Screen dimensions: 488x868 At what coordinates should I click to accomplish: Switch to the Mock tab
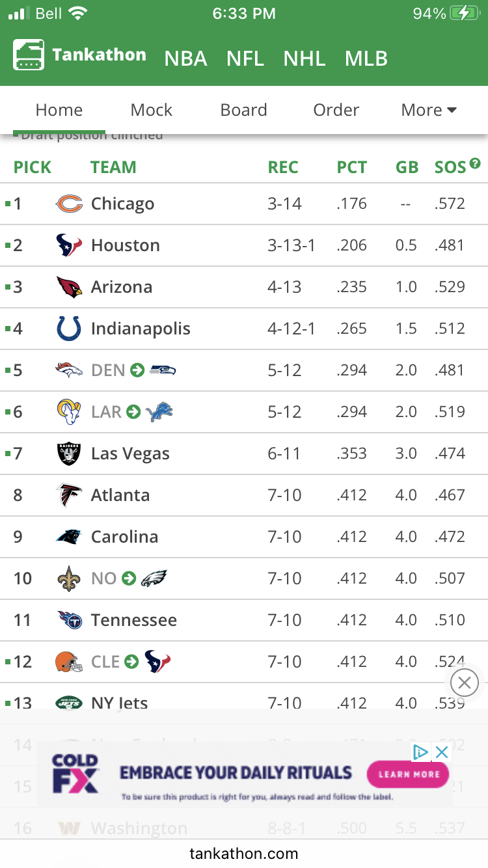(x=152, y=110)
